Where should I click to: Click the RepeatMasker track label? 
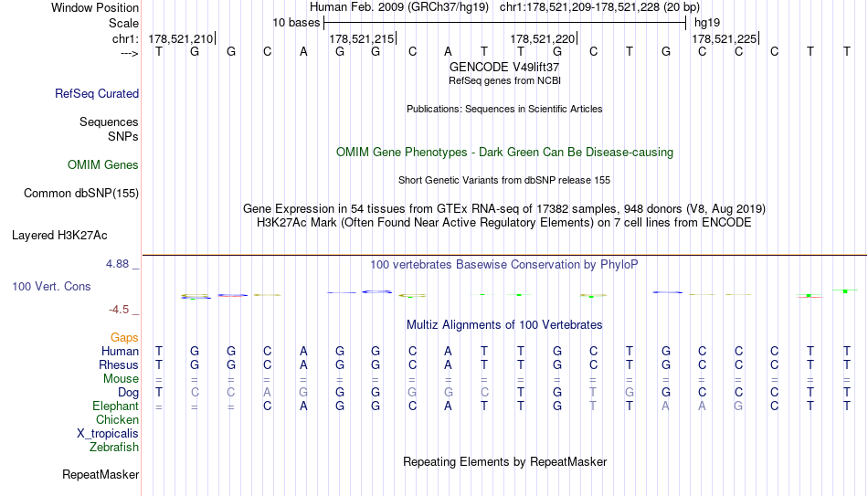[101, 474]
